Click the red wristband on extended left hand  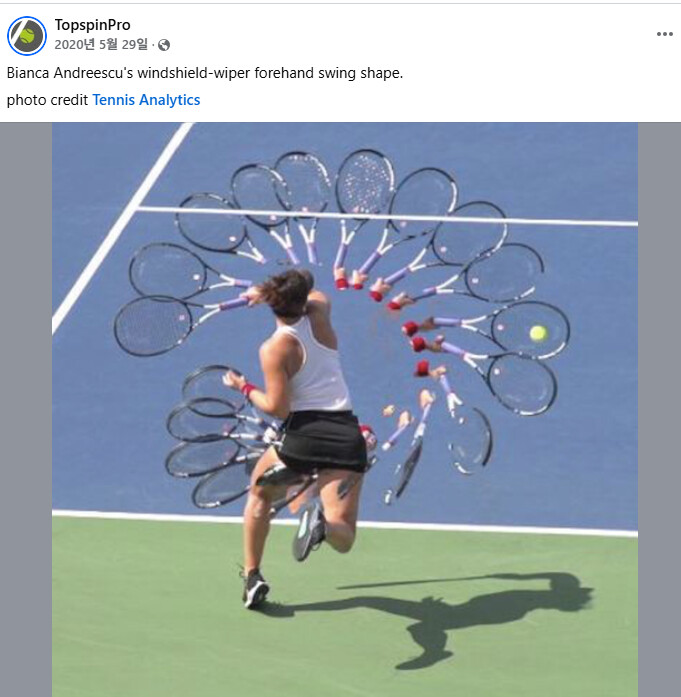[247, 389]
